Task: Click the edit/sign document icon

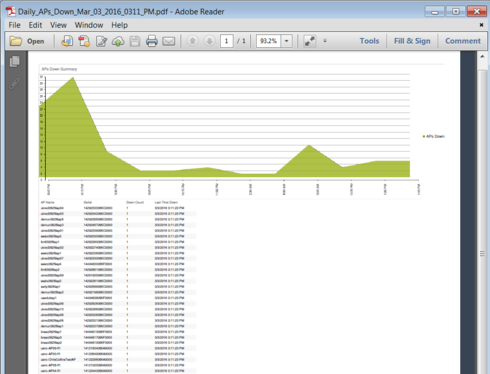Action: [101, 41]
